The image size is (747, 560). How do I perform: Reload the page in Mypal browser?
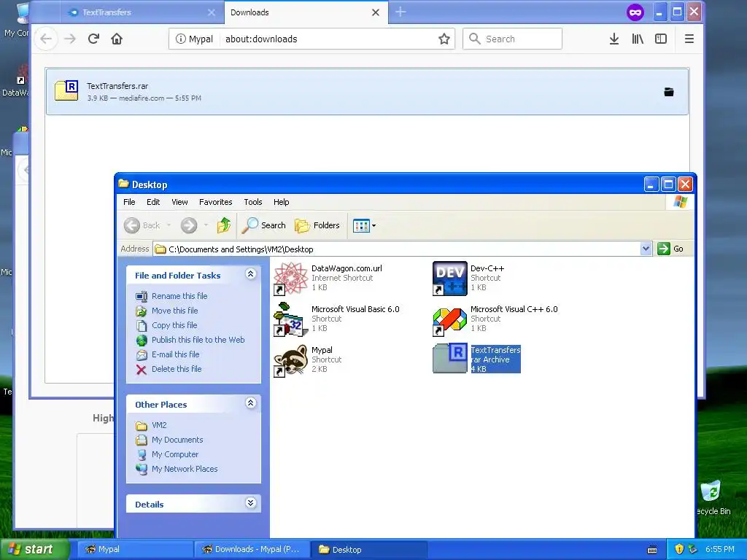point(93,39)
